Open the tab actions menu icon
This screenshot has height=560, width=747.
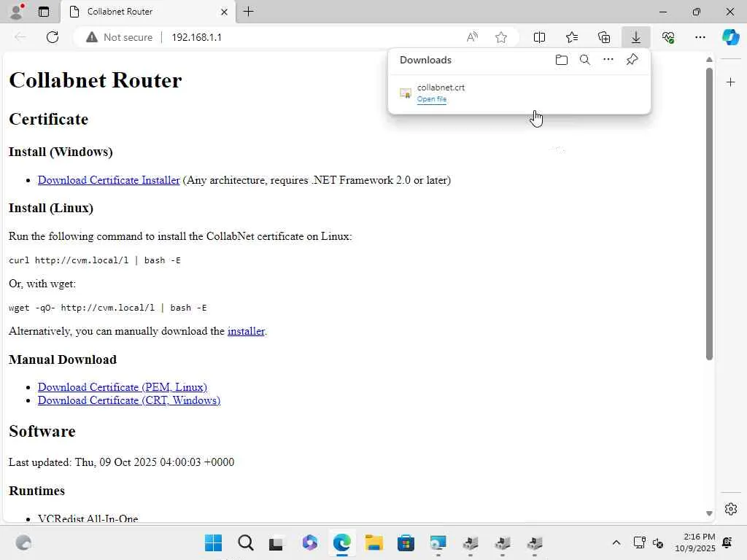pos(43,12)
